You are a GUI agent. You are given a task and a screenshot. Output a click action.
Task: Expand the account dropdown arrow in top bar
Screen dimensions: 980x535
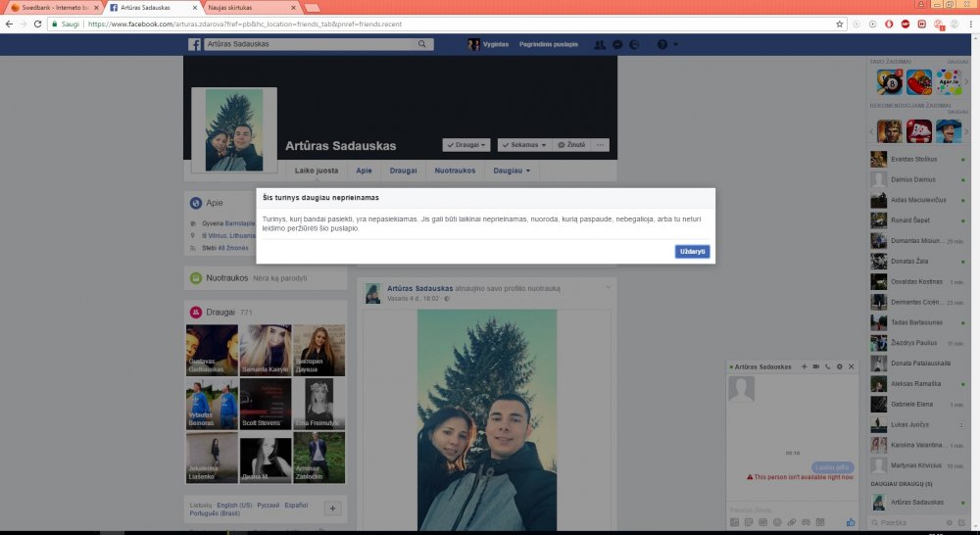click(675, 44)
